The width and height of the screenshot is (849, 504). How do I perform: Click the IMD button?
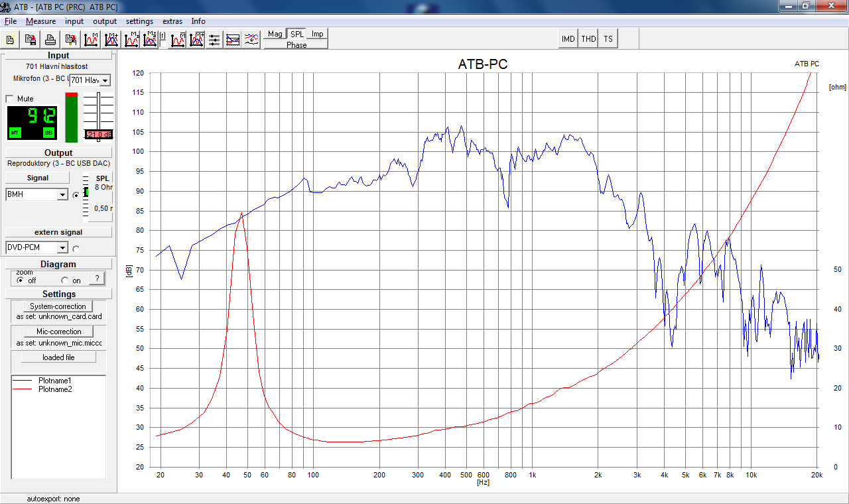click(568, 39)
